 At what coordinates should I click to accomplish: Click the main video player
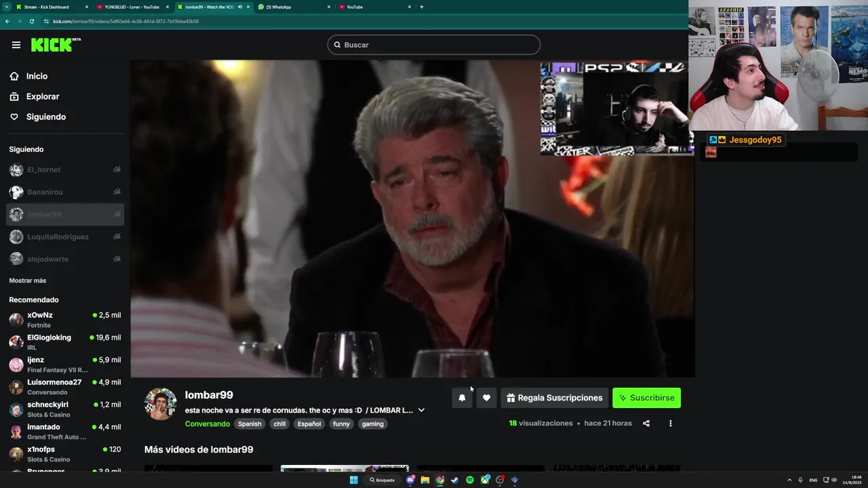tap(412, 218)
